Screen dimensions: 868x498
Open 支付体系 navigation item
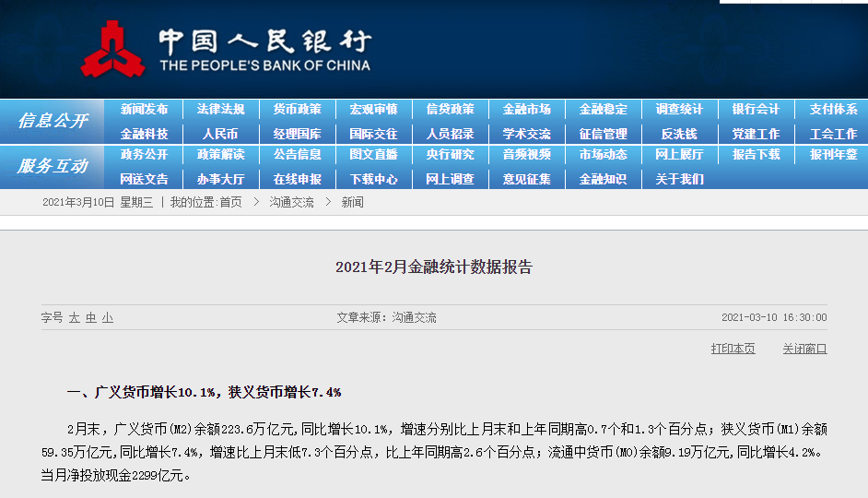pos(833,109)
